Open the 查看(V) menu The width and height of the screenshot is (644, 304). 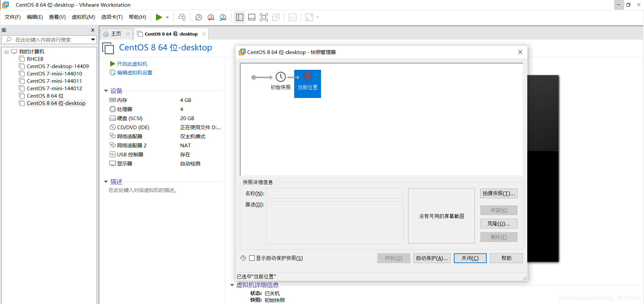[x=57, y=17]
